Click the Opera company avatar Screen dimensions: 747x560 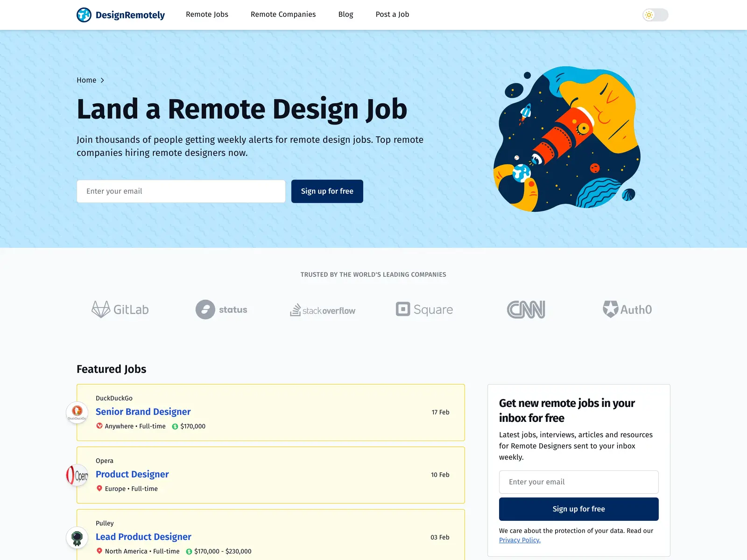point(77,475)
